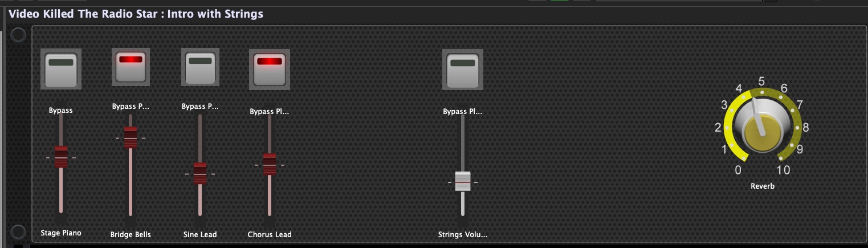Click the Stage Piano label
Screen dimensions: 868x248
coord(61,233)
